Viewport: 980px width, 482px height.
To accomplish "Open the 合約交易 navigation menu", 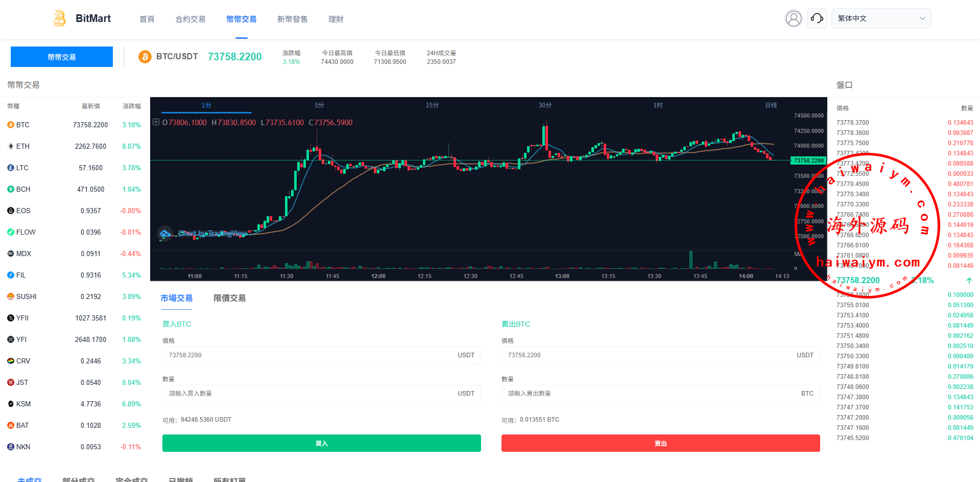I will 190,19.
